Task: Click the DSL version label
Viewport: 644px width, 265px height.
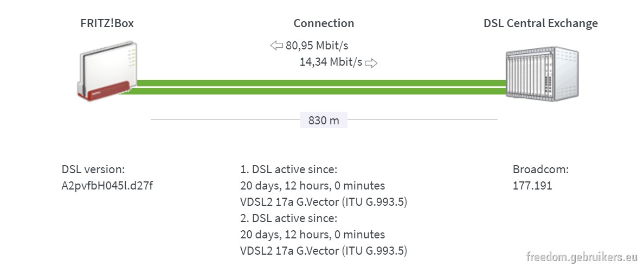Action: (x=93, y=169)
